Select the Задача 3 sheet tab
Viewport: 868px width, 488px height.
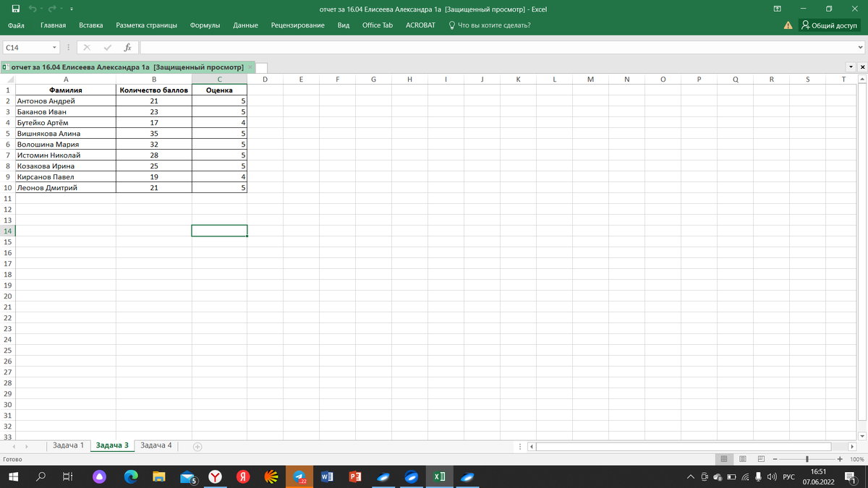click(112, 445)
